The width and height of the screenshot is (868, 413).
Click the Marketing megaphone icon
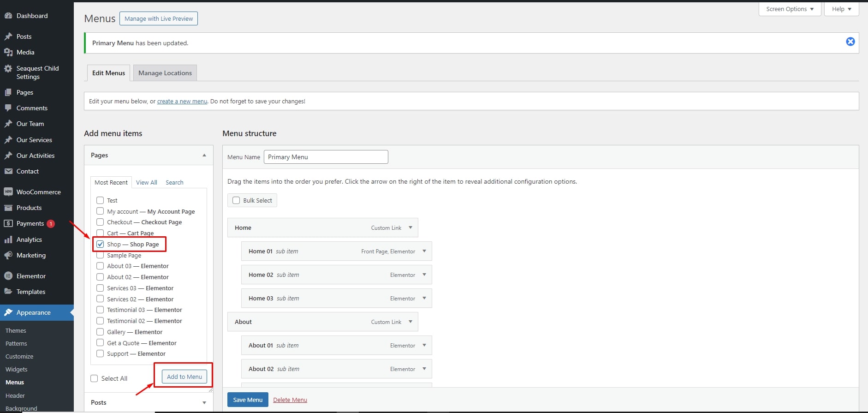pyautogui.click(x=8, y=255)
